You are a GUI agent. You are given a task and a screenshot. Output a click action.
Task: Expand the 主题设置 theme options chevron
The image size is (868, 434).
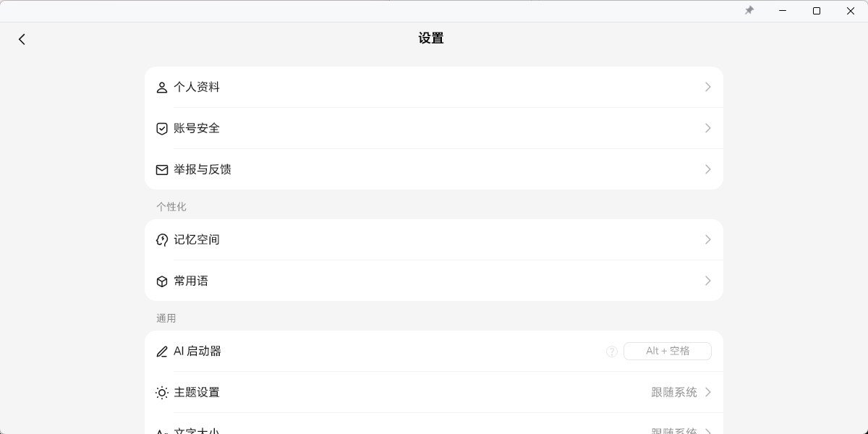[x=707, y=393]
